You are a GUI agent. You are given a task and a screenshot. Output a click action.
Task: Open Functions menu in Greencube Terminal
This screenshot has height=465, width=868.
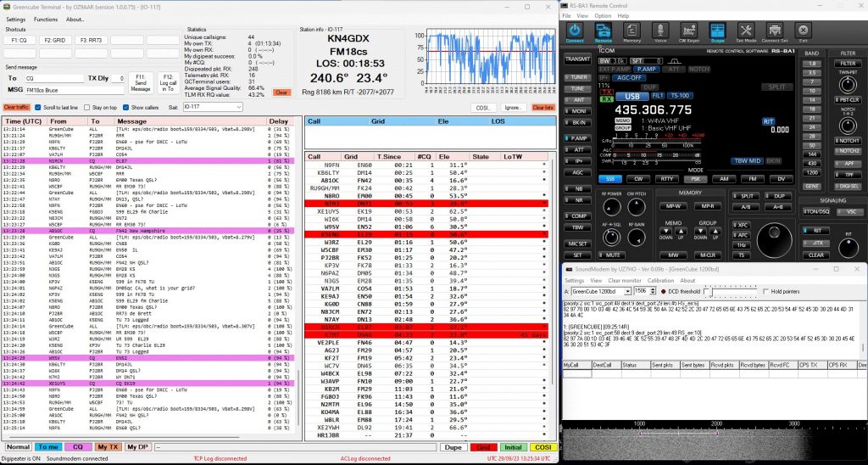point(46,20)
